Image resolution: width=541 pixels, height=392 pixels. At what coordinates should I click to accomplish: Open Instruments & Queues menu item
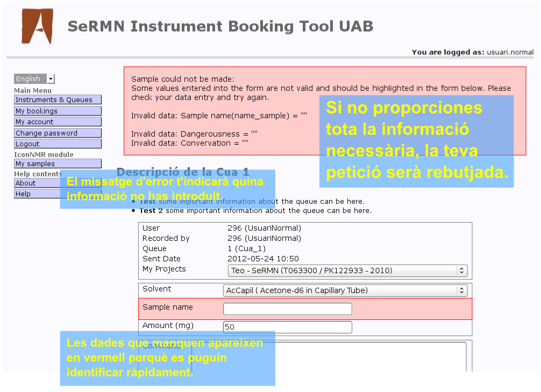(58, 99)
